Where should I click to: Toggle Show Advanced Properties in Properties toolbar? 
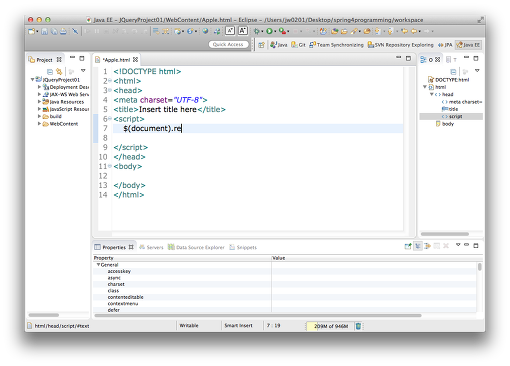click(x=427, y=246)
